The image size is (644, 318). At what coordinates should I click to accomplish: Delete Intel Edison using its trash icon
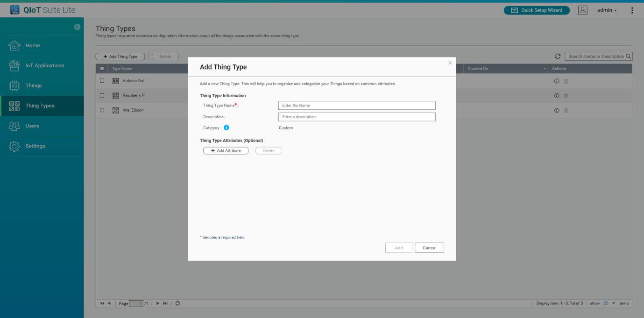[x=566, y=111]
